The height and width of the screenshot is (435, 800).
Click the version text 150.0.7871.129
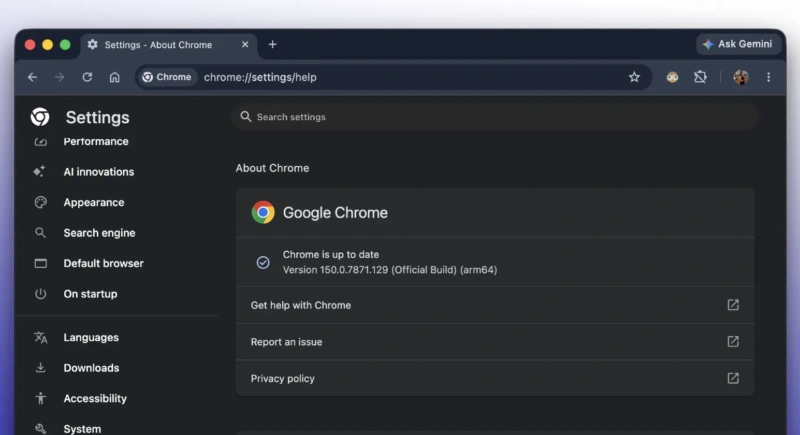click(x=354, y=270)
